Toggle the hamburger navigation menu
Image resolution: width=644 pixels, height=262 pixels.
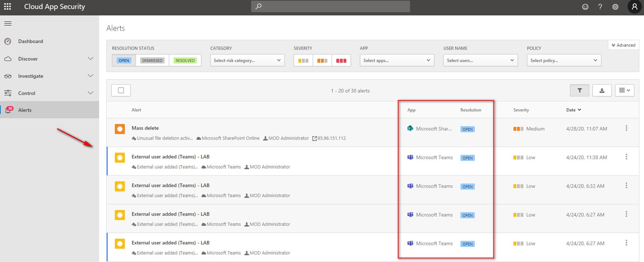pos(8,24)
